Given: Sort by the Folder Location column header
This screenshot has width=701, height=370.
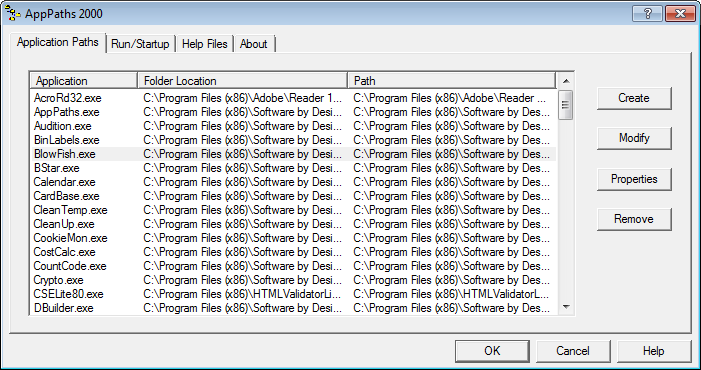Looking at the screenshot, I should click(242, 81).
